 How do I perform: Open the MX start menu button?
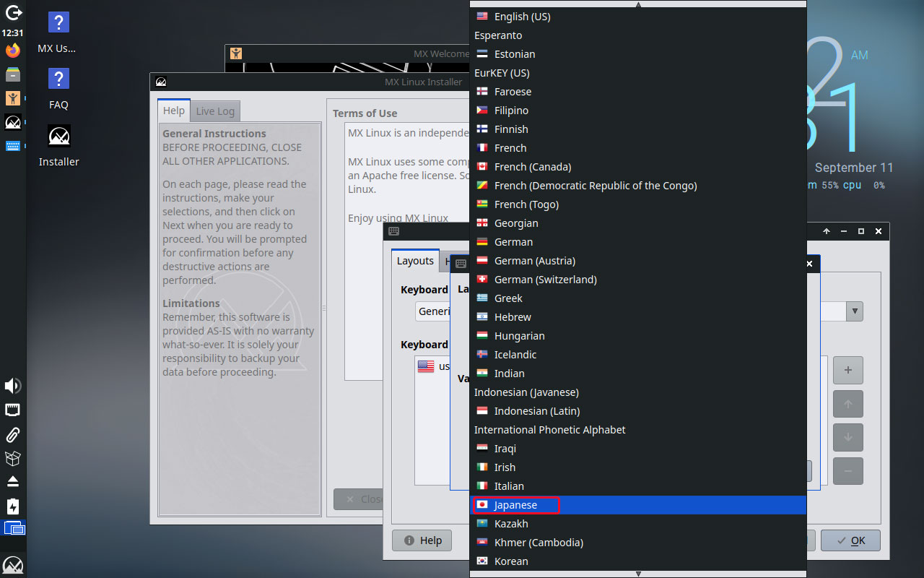coord(13,565)
